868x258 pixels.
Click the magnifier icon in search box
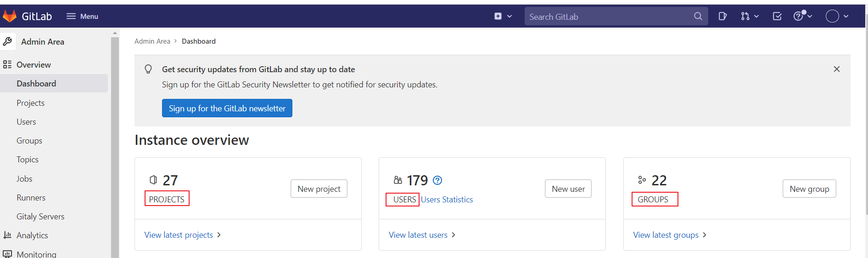tap(698, 17)
